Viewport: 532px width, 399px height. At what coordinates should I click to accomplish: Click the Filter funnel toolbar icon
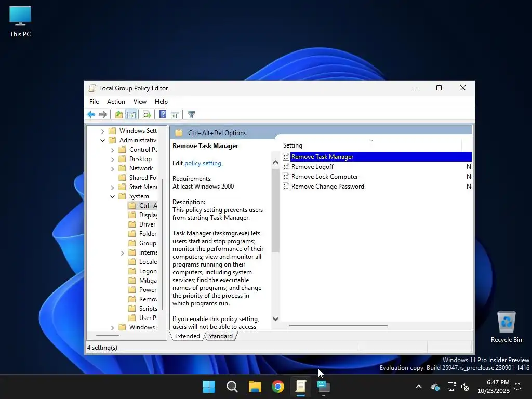point(191,115)
